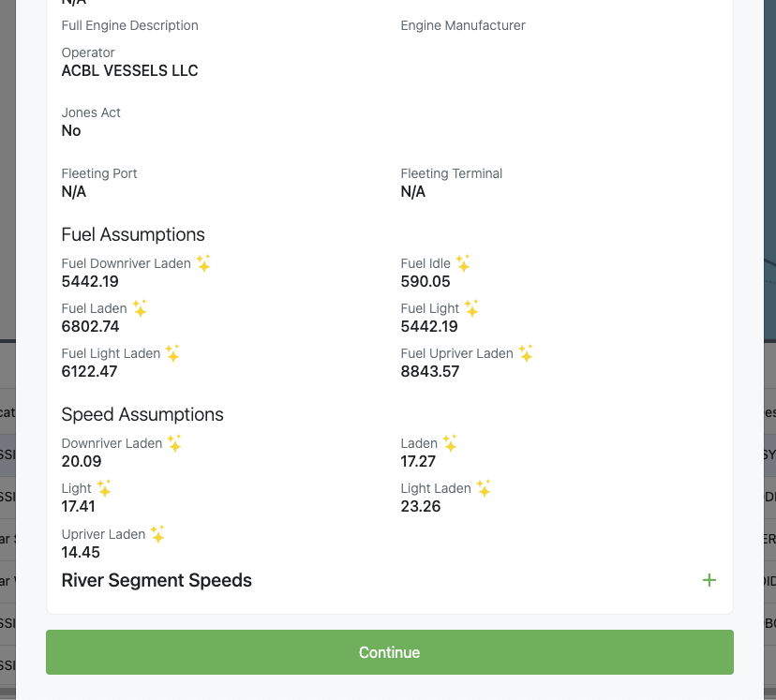Click sparkle icon beside Fuel Light Laden
Screen dimensions: 776x700
172,353
